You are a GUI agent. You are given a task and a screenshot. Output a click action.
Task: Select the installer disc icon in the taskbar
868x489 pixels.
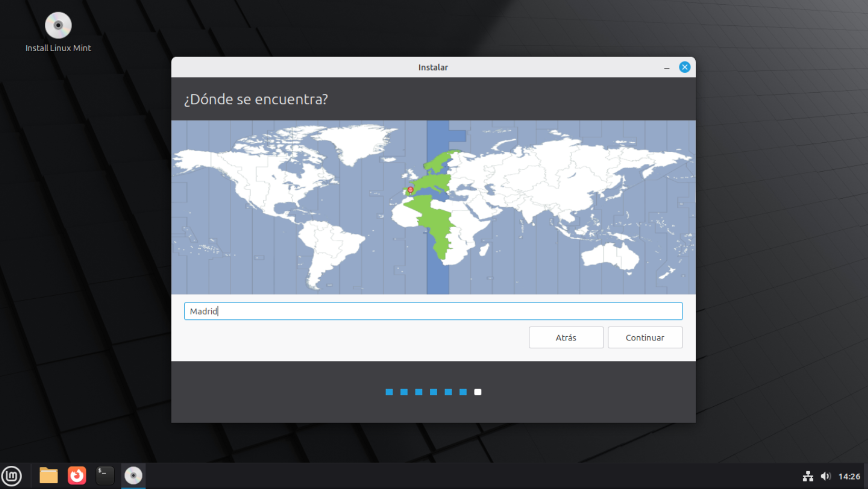(133, 476)
